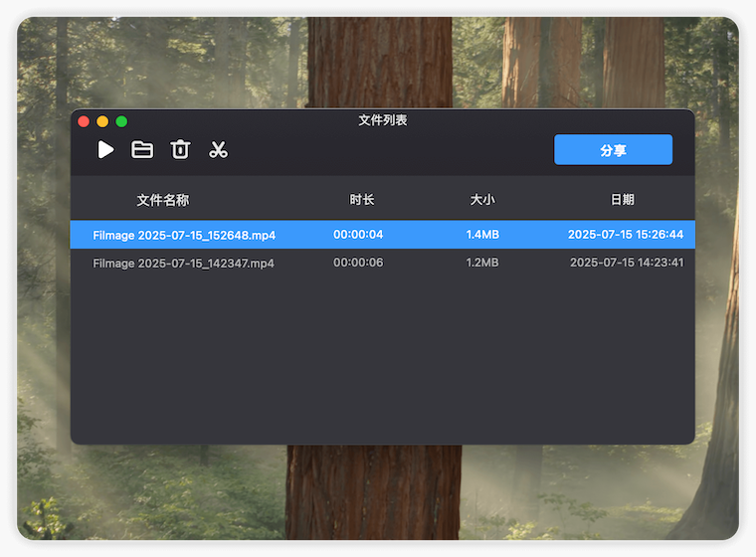Select file Filmage 2025-07-15_152648.mp4
The image size is (756, 557).
[x=184, y=235]
